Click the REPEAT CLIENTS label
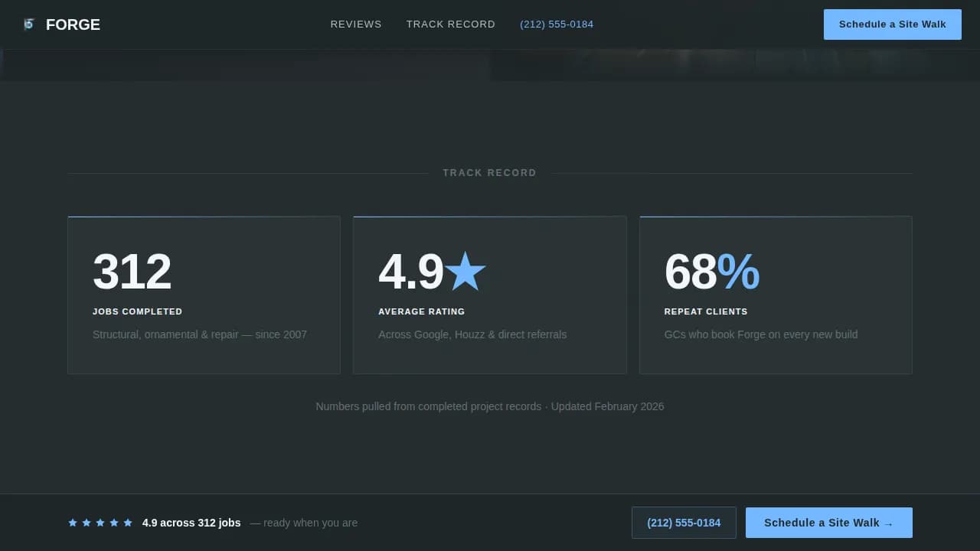 [706, 311]
